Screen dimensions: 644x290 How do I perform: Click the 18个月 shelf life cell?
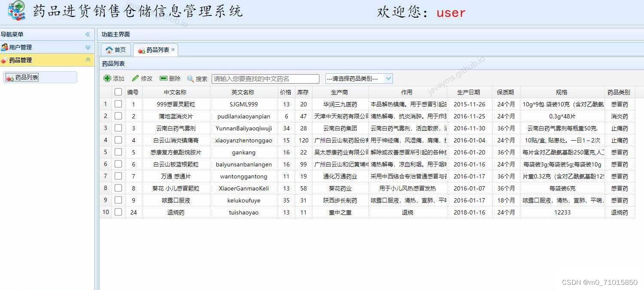pos(506,200)
